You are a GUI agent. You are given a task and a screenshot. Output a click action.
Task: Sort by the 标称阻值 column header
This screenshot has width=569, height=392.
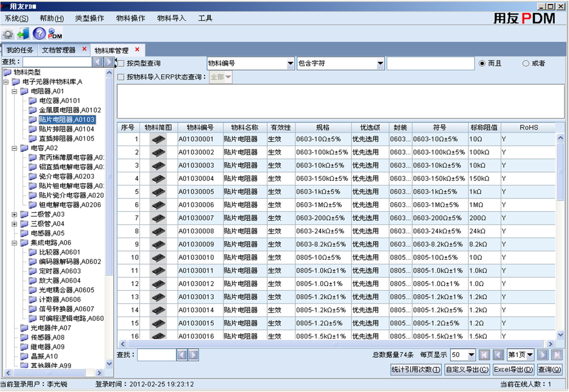pyautogui.click(x=484, y=127)
